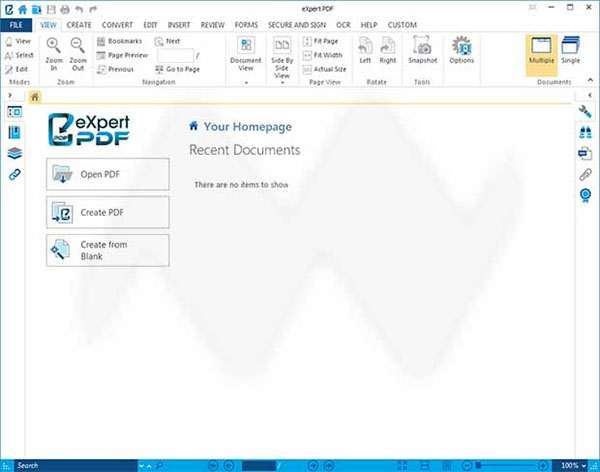This screenshot has width=600, height=472.
Task: Choose Edit mode in Modes group
Action: click(17, 69)
